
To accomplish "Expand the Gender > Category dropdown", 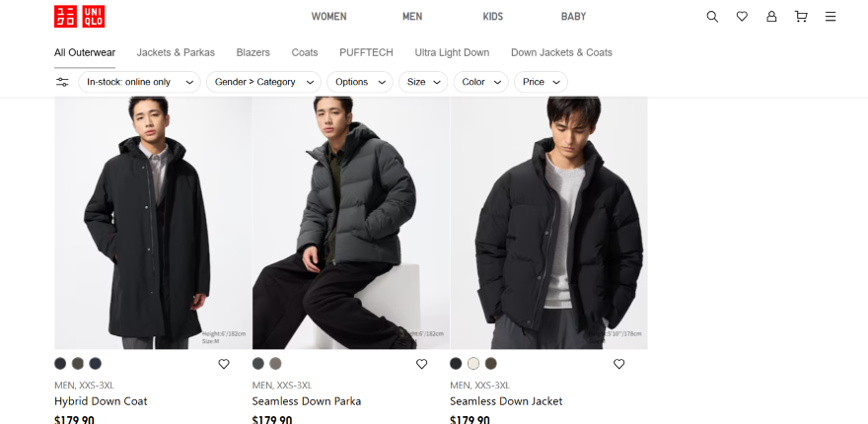I will pos(264,82).
